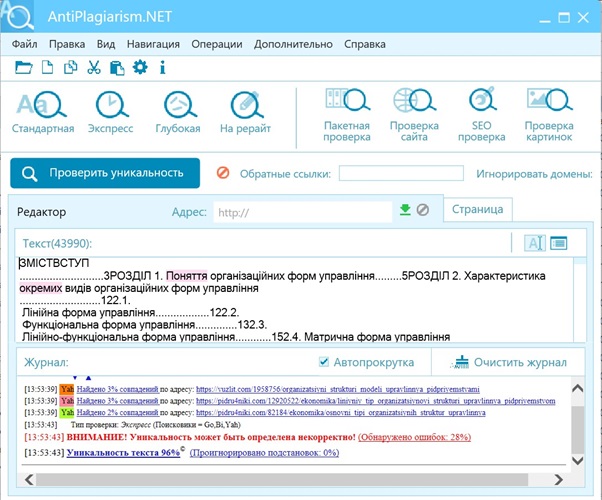The image size is (602, 500).
Task: Click Очистить журнал button
Action: (508, 362)
